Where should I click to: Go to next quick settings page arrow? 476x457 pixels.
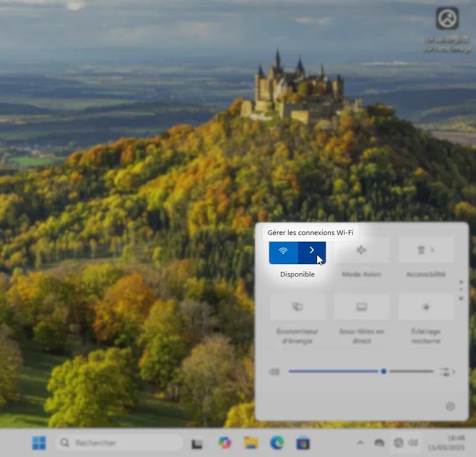coord(461,299)
